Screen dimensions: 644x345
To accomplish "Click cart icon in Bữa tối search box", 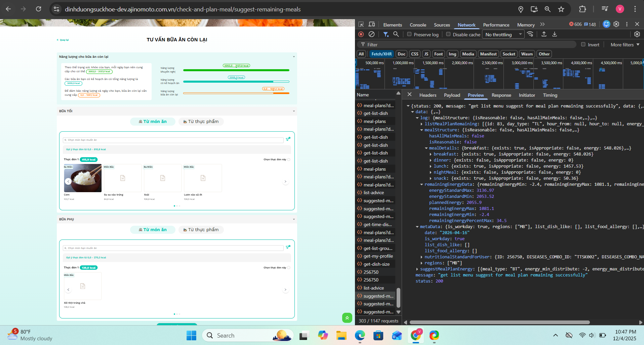I will pos(288,139).
